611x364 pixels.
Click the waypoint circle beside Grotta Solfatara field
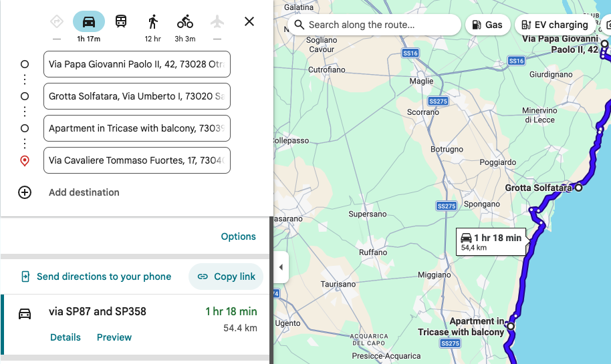(x=25, y=96)
